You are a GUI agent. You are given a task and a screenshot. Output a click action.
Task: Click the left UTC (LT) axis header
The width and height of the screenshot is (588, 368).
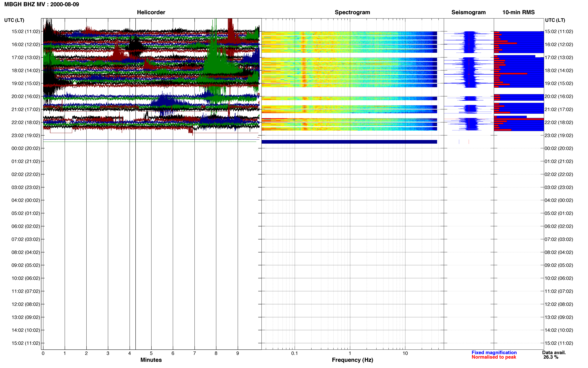tap(14, 20)
